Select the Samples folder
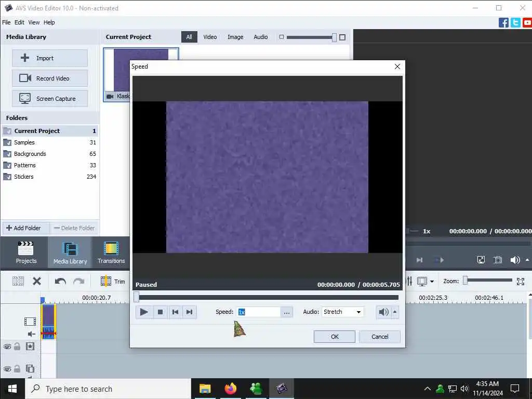Image resolution: width=532 pixels, height=399 pixels. (49, 142)
